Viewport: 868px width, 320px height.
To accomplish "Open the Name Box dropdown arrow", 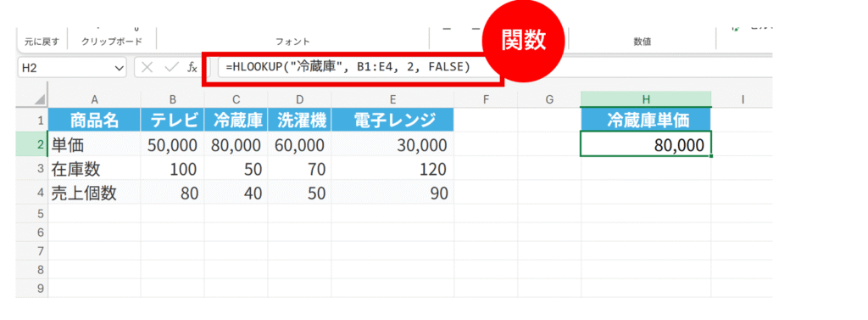I will [119, 68].
